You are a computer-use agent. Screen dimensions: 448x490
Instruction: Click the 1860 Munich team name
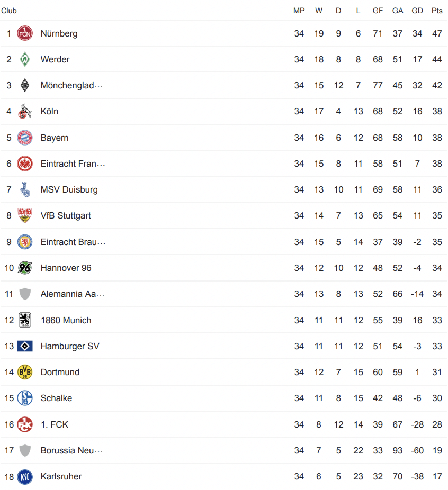point(66,320)
